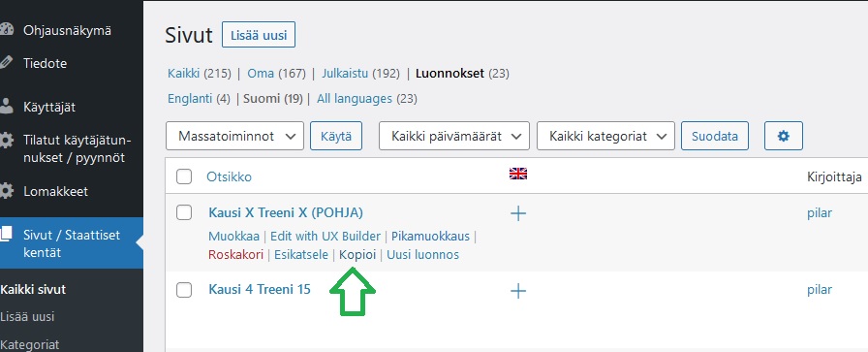Tick the select-all checkbox beside Otsikko

[184, 176]
